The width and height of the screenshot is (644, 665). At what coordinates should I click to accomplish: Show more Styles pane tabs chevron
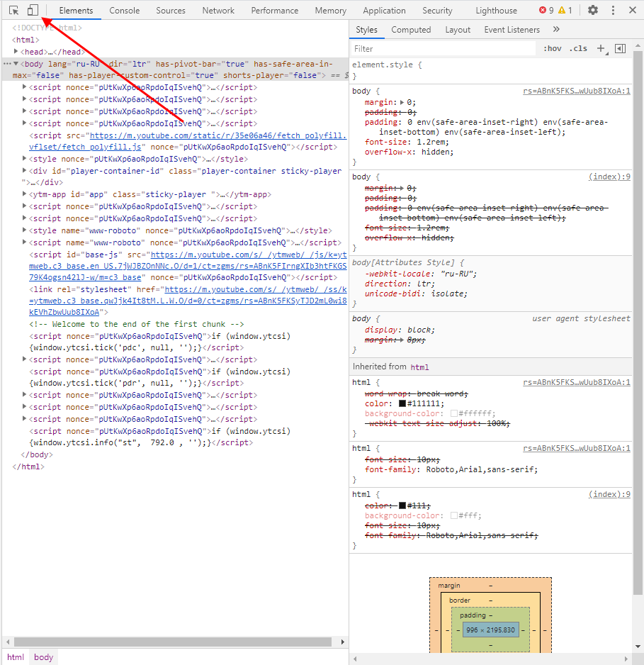[556, 30]
